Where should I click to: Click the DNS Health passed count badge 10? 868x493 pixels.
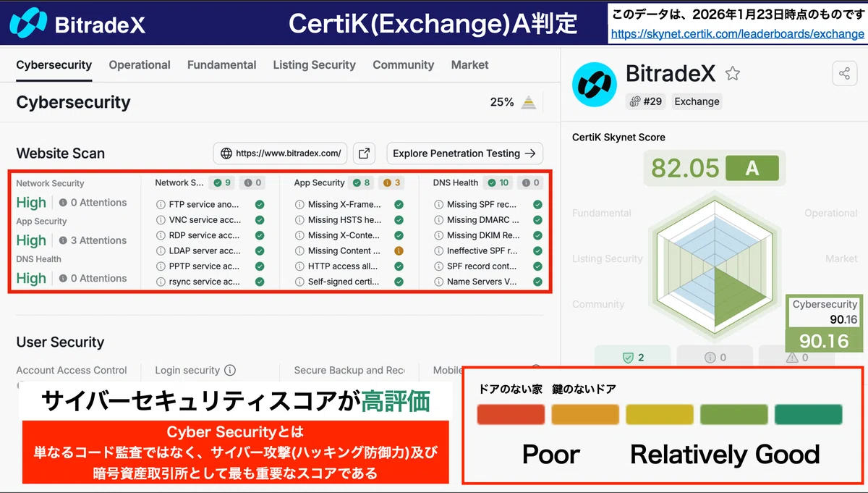[x=498, y=183]
